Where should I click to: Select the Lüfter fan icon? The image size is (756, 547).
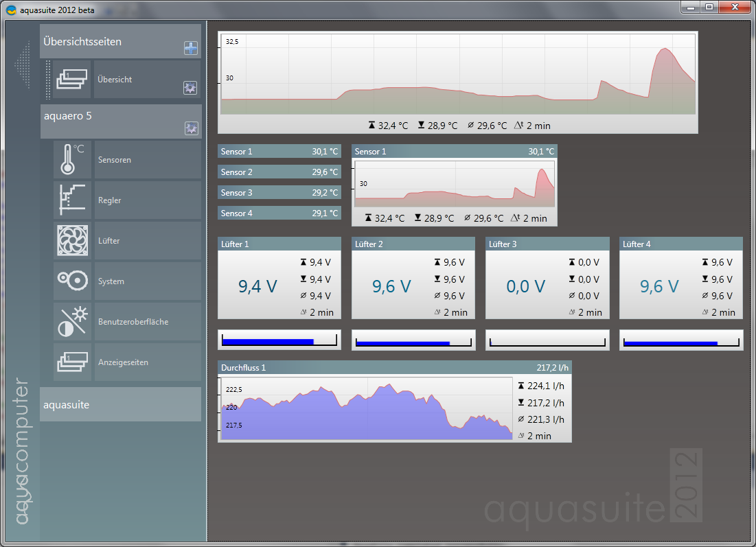click(72, 241)
